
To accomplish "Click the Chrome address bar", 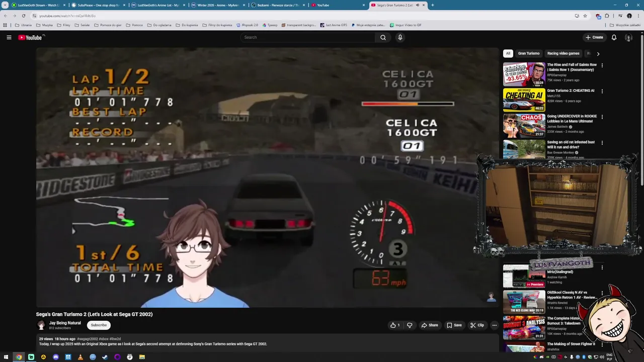I will pyautogui.click(x=302, y=16).
